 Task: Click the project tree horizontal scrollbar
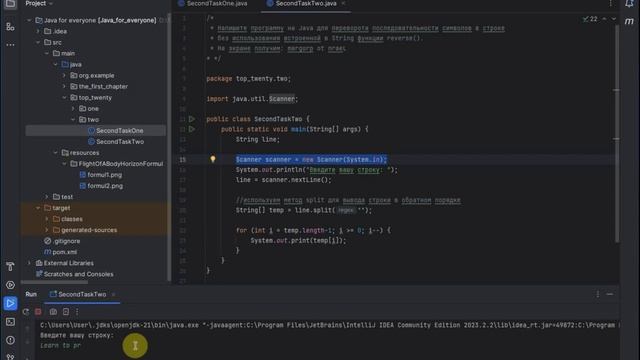pos(54,281)
